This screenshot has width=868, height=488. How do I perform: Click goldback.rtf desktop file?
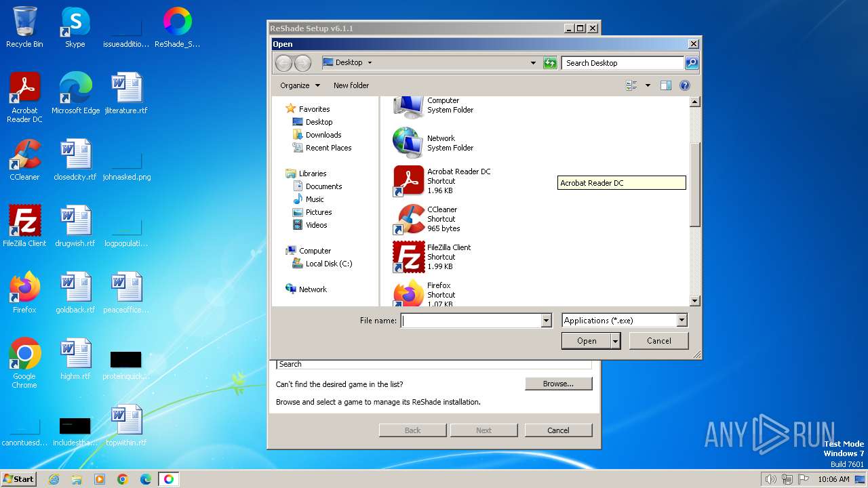click(75, 293)
